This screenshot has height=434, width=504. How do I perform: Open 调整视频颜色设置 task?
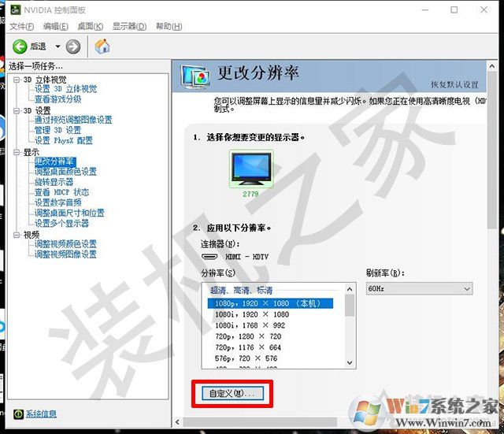65,244
